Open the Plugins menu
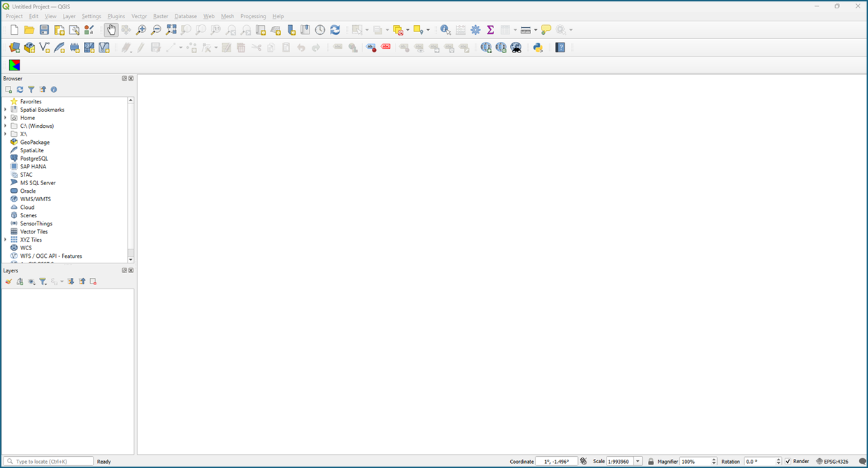Viewport: 868px width, 468px height. (116, 16)
